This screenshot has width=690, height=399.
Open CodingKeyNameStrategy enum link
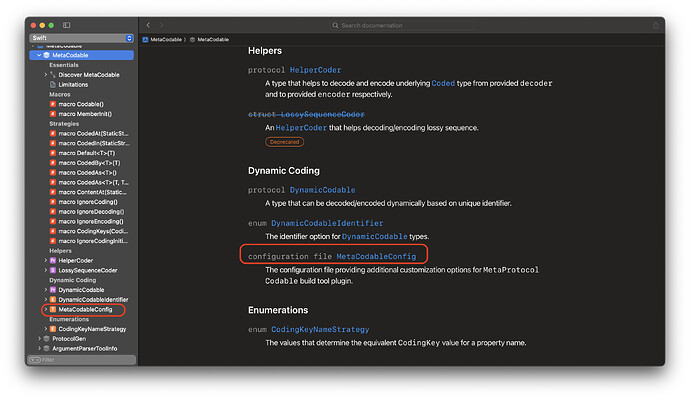coord(320,329)
